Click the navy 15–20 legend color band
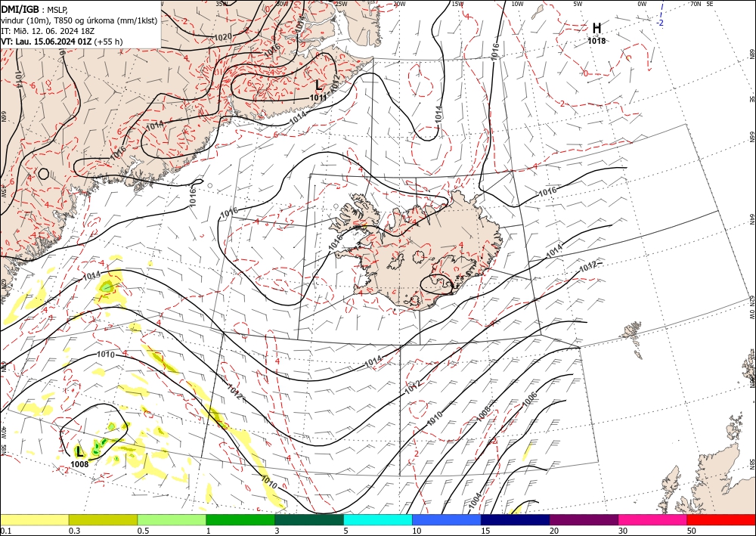Screen dimensions: 756x536 pyautogui.click(x=516, y=519)
